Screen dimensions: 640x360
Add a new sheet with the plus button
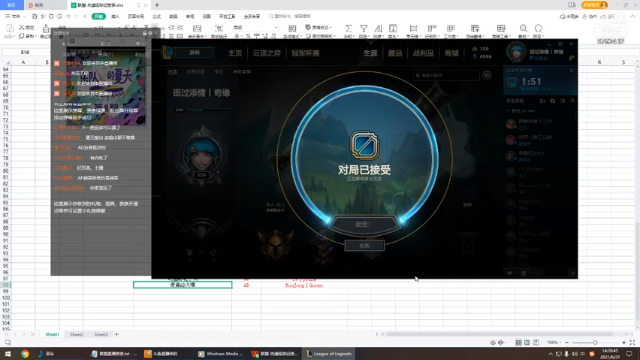coord(117,334)
